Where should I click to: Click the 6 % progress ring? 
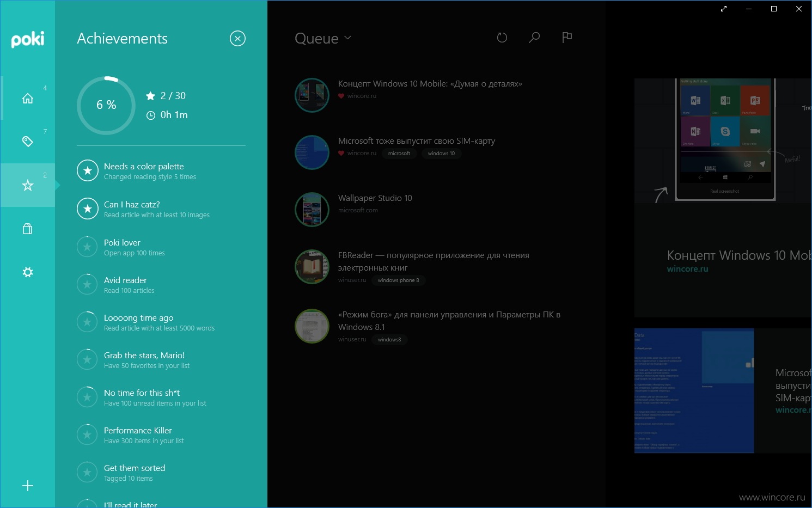click(x=106, y=105)
